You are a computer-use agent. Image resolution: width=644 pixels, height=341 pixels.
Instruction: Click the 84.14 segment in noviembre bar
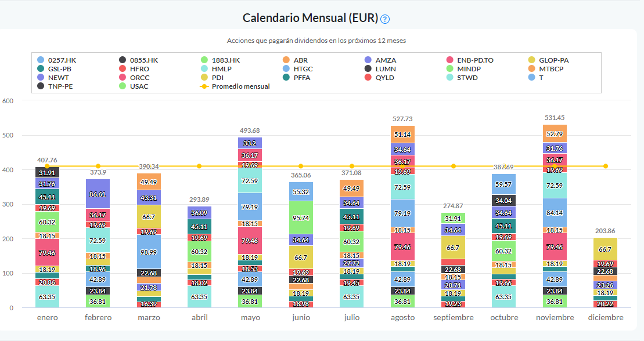click(x=554, y=212)
